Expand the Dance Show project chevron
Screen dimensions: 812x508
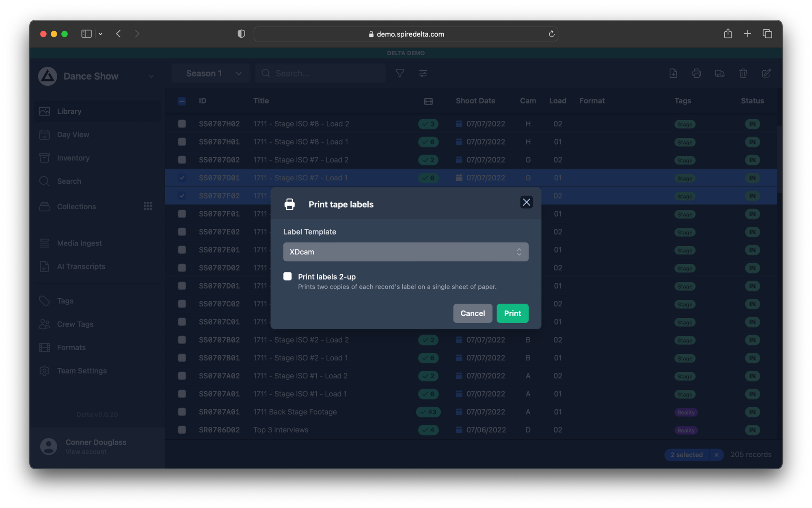coord(151,76)
